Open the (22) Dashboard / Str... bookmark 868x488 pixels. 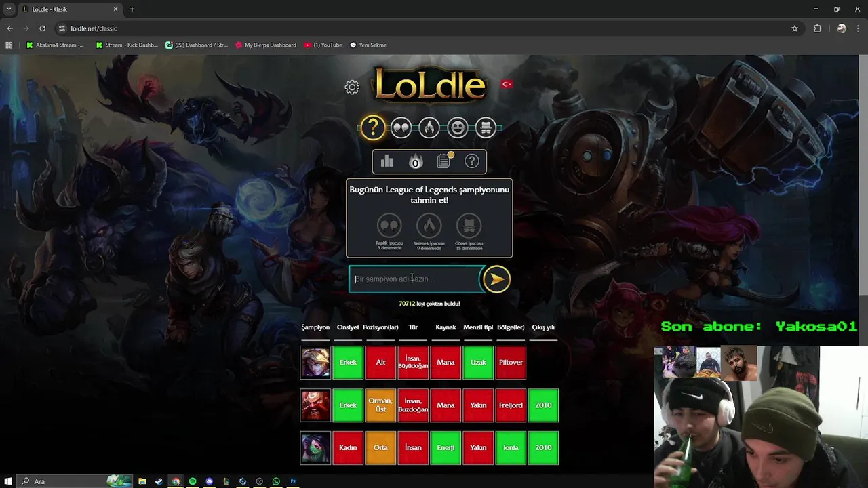[x=197, y=45]
